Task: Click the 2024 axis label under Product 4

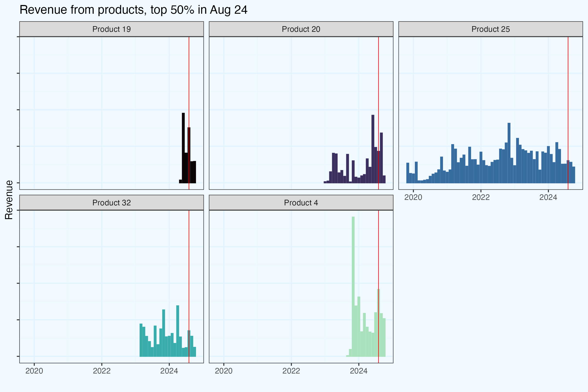Action: pyautogui.click(x=358, y=371)
